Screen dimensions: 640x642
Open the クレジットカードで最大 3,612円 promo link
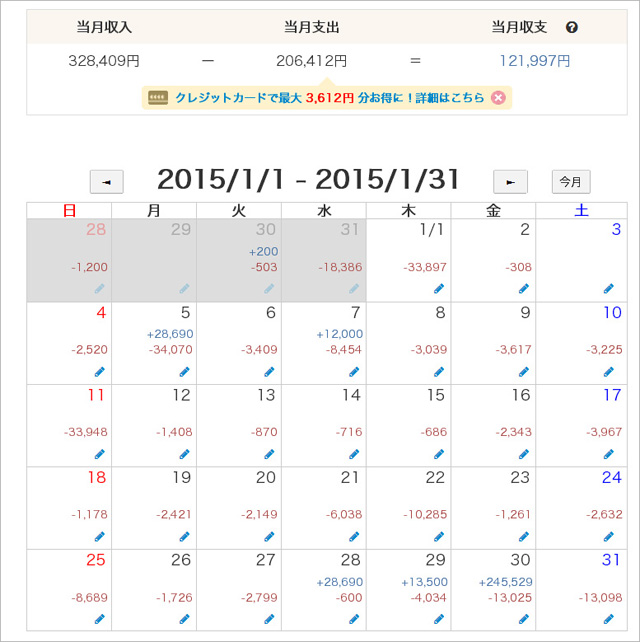point(330,98)
